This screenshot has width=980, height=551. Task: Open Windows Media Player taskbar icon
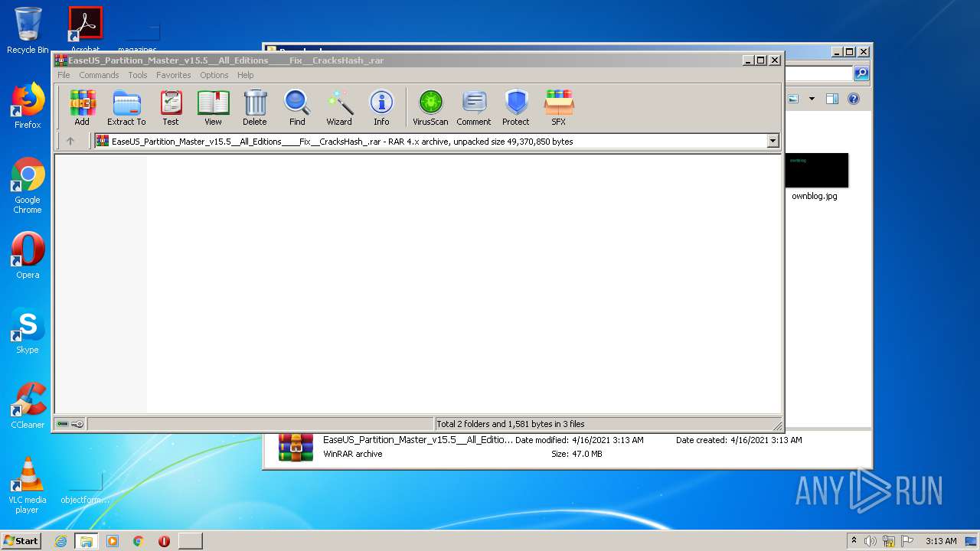(113, 541)
